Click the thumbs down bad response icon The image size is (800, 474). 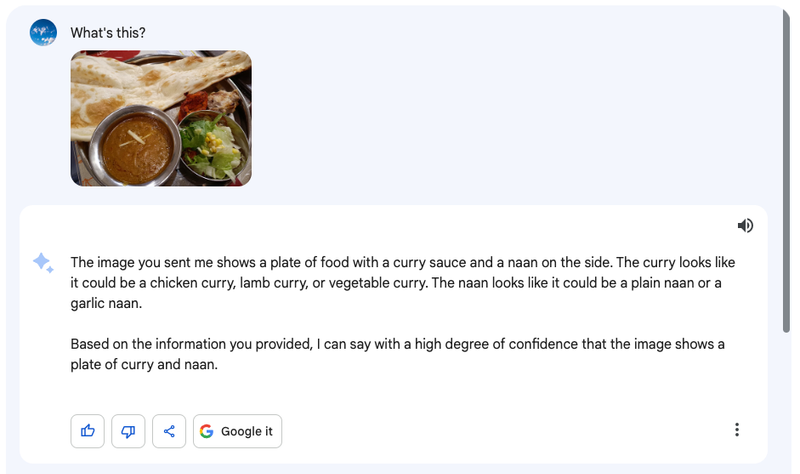(x=128, y=431)
